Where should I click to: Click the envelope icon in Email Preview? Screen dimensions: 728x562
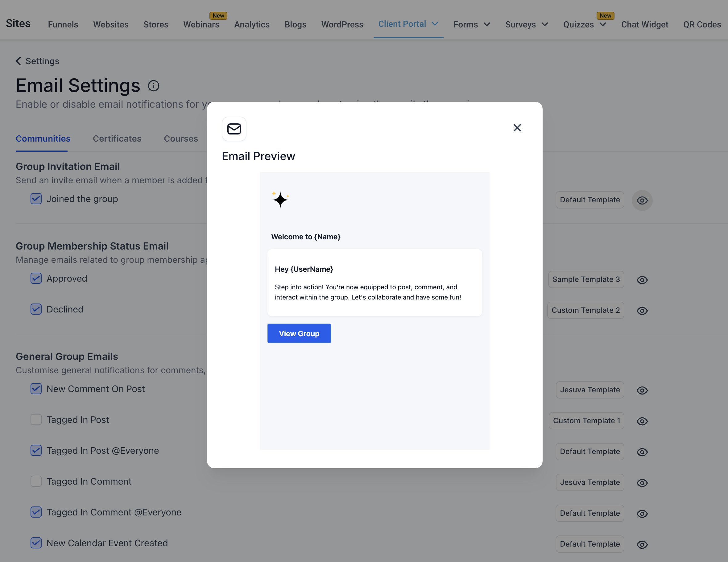coord(234,129)
